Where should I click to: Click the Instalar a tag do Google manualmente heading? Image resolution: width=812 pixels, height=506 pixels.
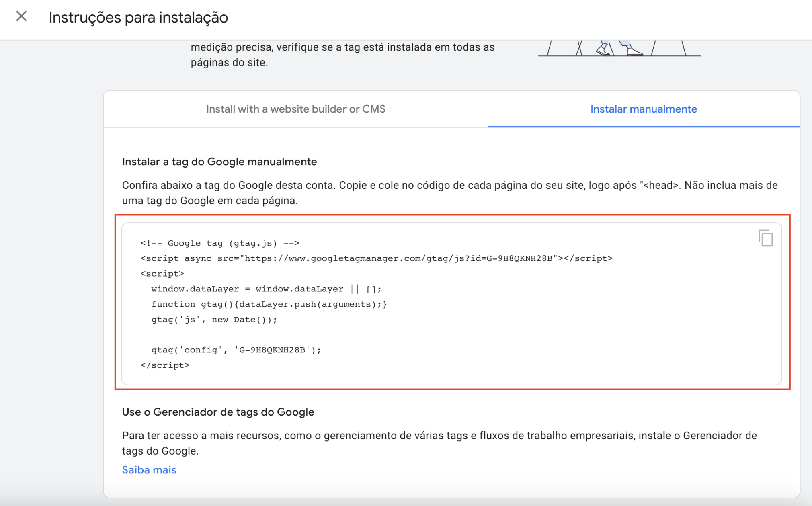point(219,162)
